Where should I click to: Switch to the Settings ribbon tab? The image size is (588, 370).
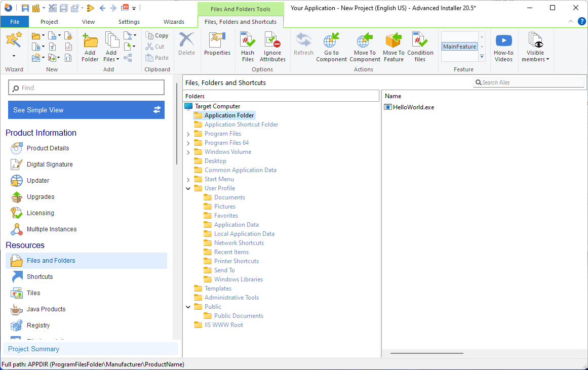[129, 22]
